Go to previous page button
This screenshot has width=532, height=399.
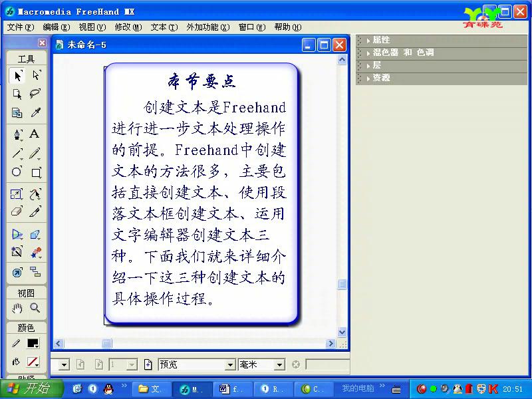[x=80, y=364]
